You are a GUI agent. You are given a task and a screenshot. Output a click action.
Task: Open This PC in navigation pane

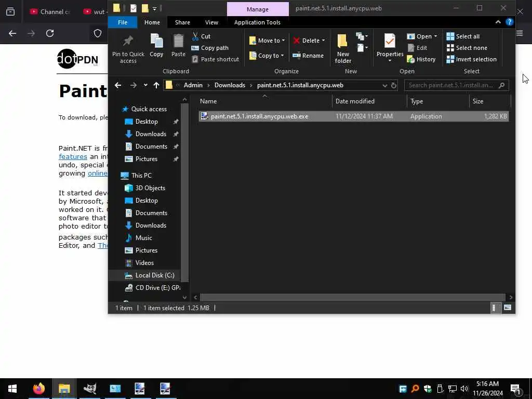141,176
